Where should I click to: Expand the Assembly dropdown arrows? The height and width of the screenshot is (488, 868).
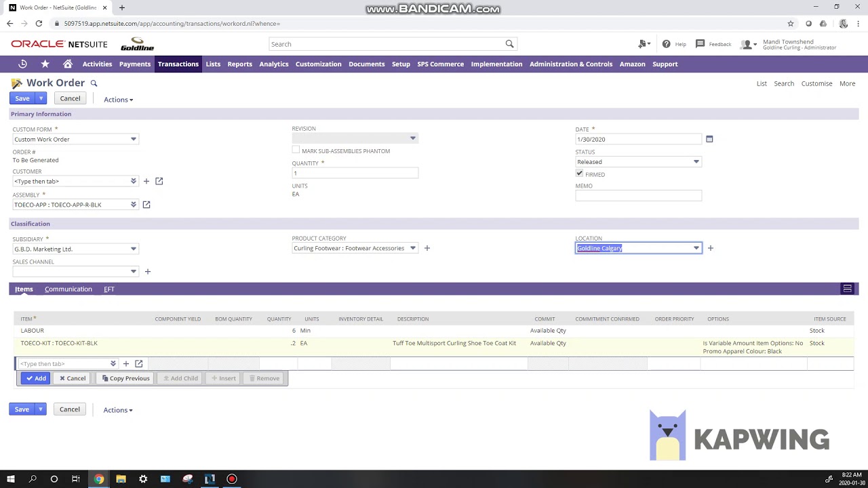point(134,205)
